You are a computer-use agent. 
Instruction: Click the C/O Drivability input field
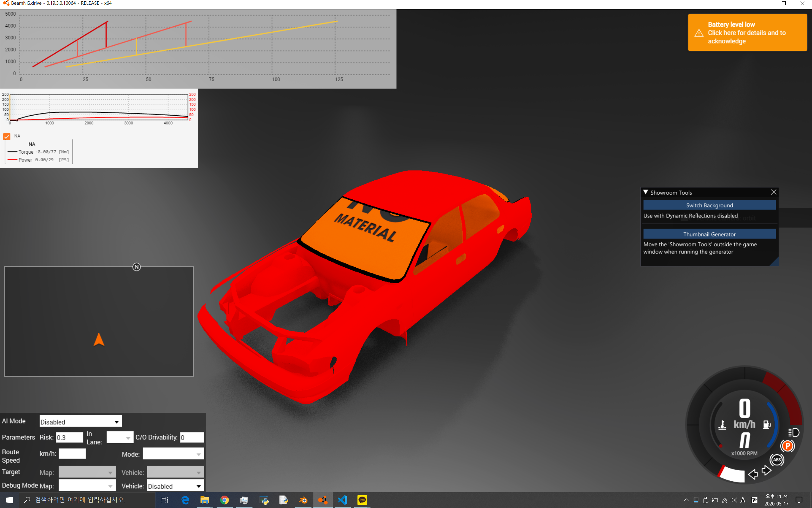192,438
